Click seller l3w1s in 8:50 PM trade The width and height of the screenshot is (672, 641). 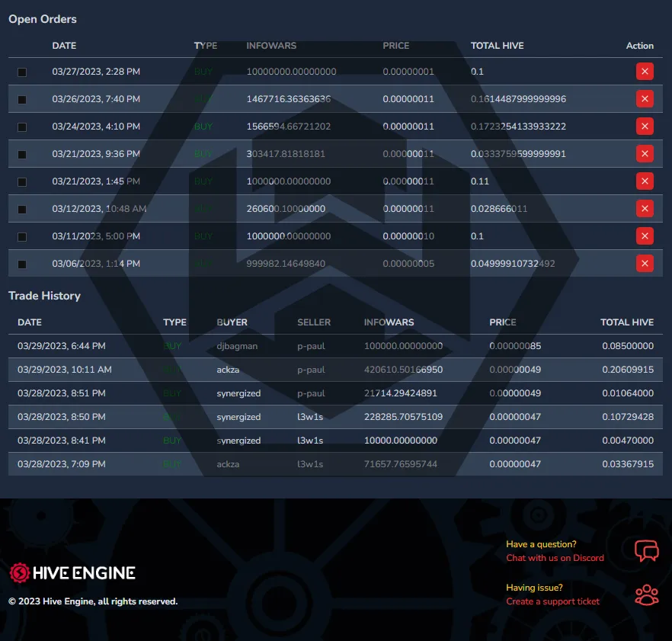pos(310,417)
